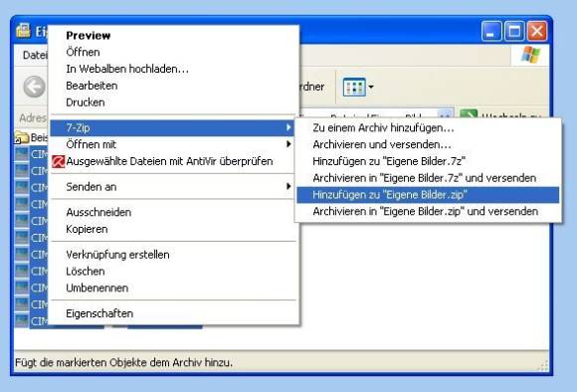Image resolution: width=577 pixels, height=392 pixels.
Task: Open the Datei menu in menu bar
Action: (35, 55)
